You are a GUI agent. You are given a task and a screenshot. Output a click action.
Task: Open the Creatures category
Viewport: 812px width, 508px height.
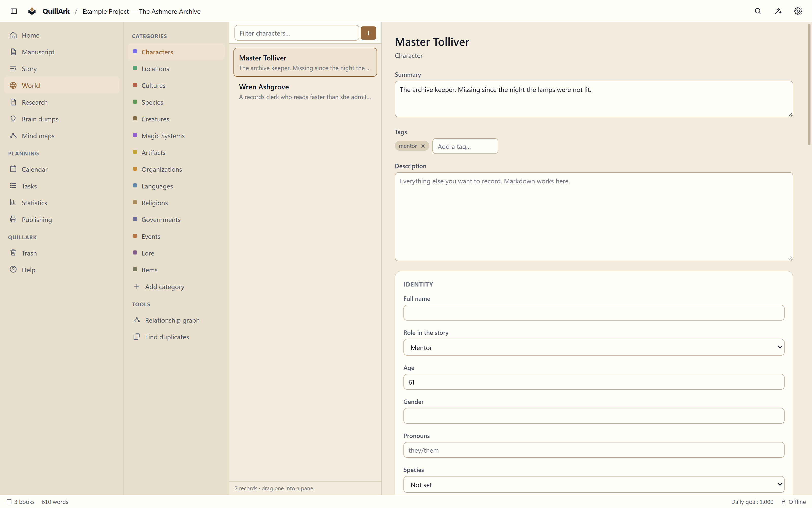176,119
